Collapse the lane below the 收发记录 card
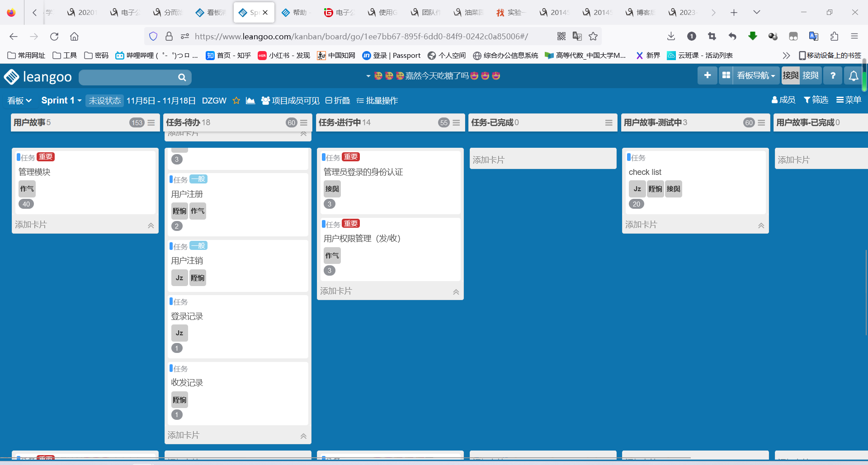 pos(303,436)
